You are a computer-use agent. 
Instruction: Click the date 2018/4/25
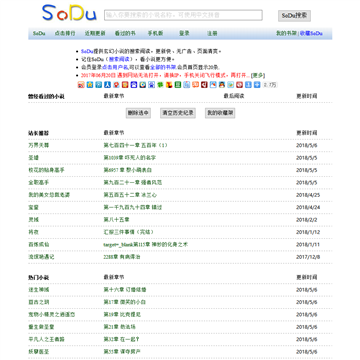[308, 195]
